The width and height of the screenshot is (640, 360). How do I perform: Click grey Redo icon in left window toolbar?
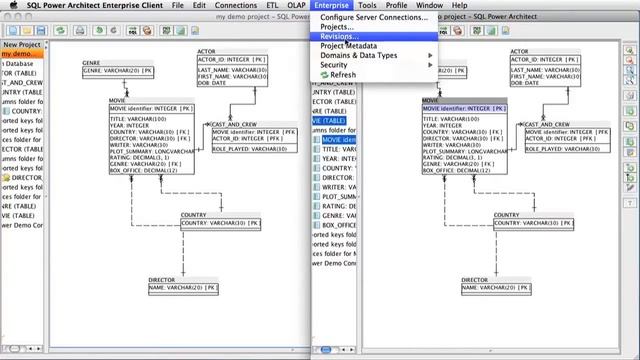click(113, 31)
